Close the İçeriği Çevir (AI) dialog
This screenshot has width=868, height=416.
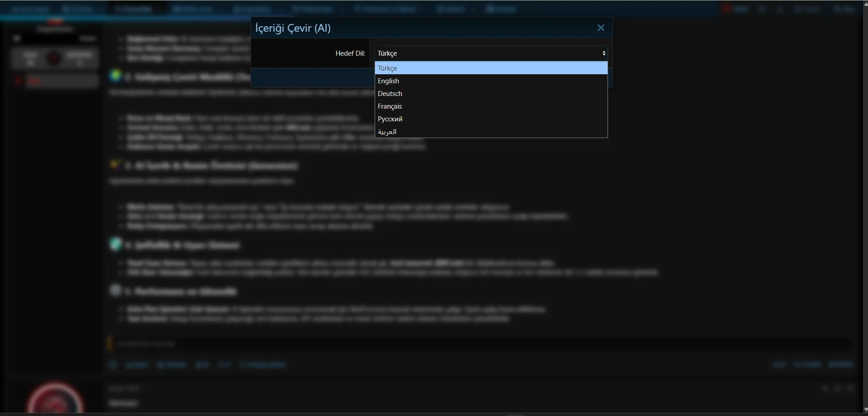[601, 28]
